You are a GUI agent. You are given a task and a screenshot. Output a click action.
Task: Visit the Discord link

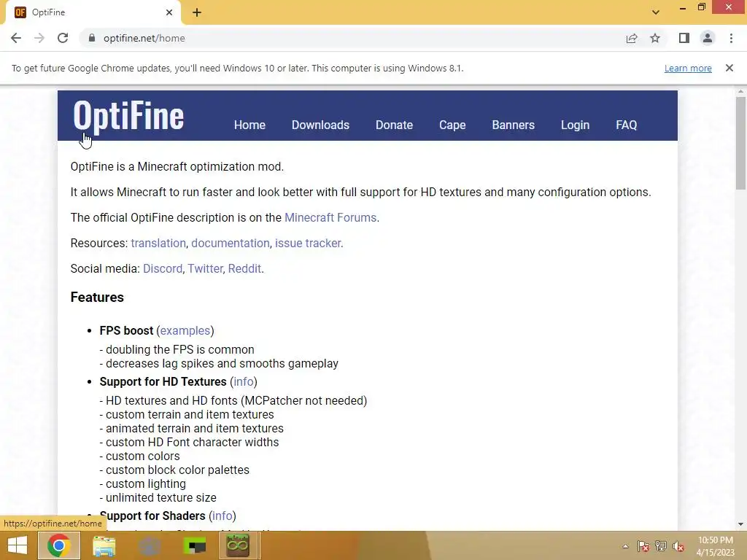(x=163, y=268)
